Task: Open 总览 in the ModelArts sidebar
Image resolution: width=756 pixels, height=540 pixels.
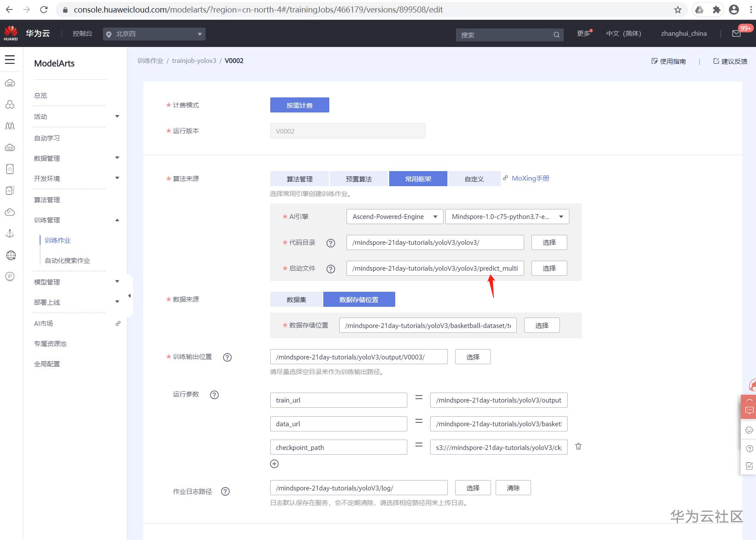Action: coord(41,95)
